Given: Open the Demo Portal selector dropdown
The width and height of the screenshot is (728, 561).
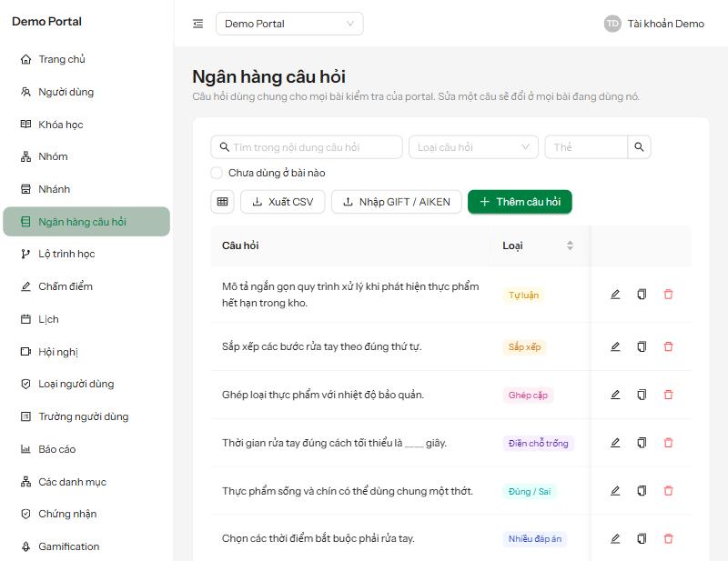Looking at the screenshot, I should [289, 24].
